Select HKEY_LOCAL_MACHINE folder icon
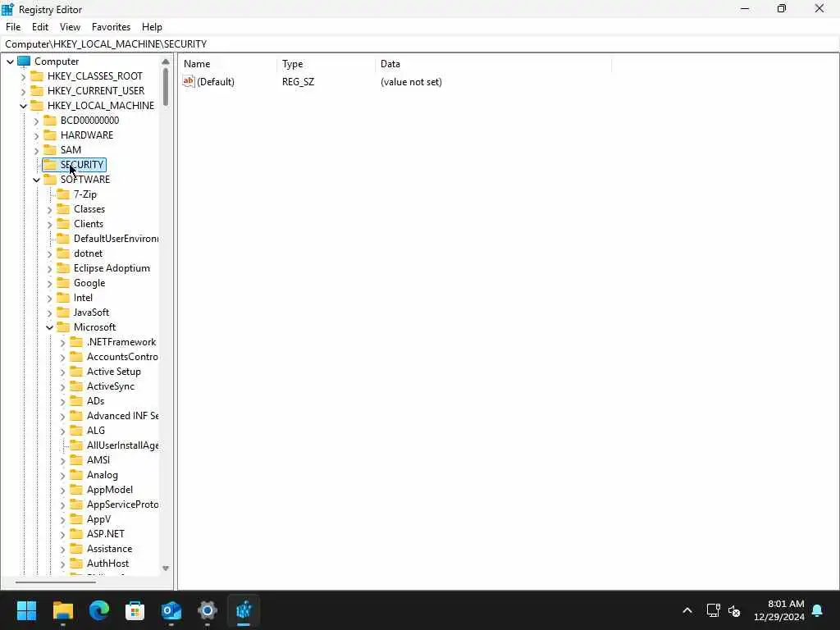840x630 pixels. (37, 106)
